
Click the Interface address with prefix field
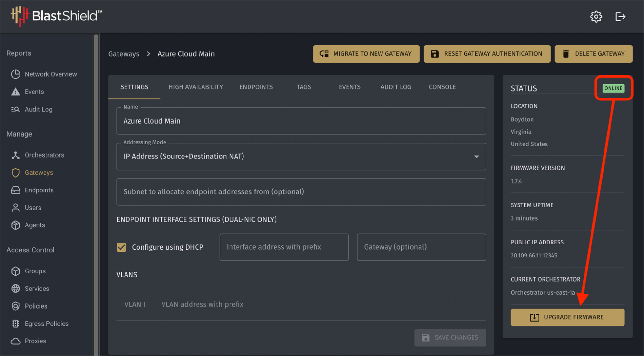point(284,247)
